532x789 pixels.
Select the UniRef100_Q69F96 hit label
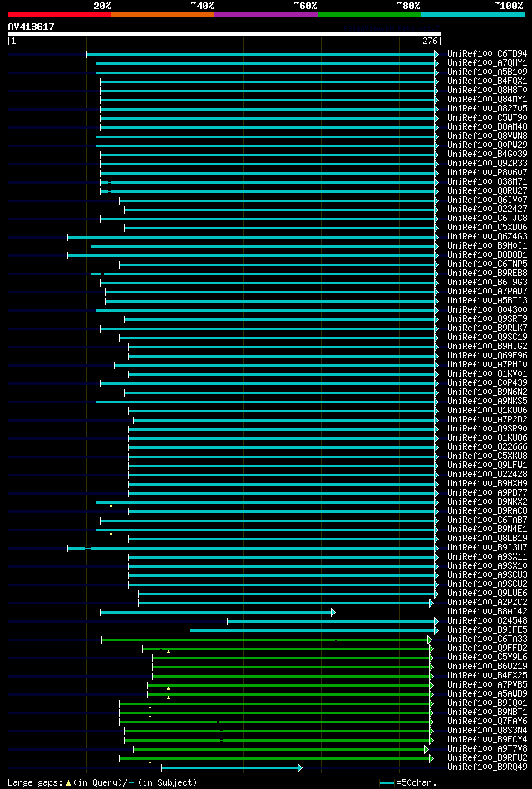(x=487, y=355)
